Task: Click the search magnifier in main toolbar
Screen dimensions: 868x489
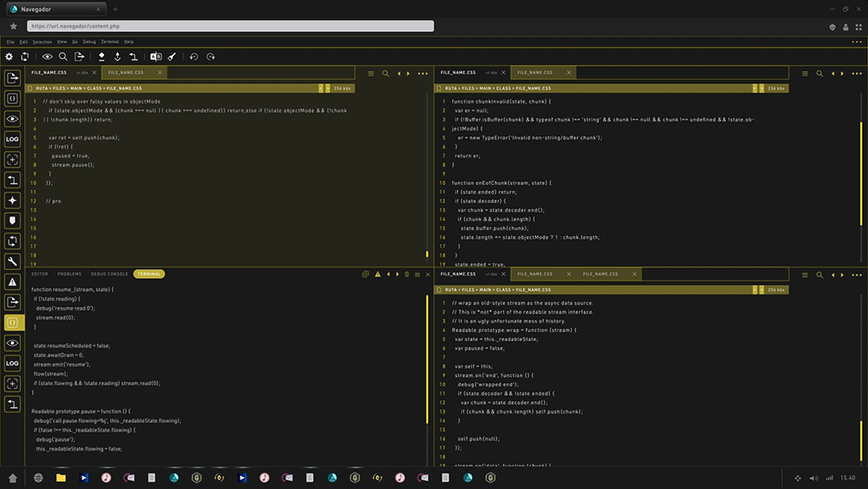Action: [63, 56]
